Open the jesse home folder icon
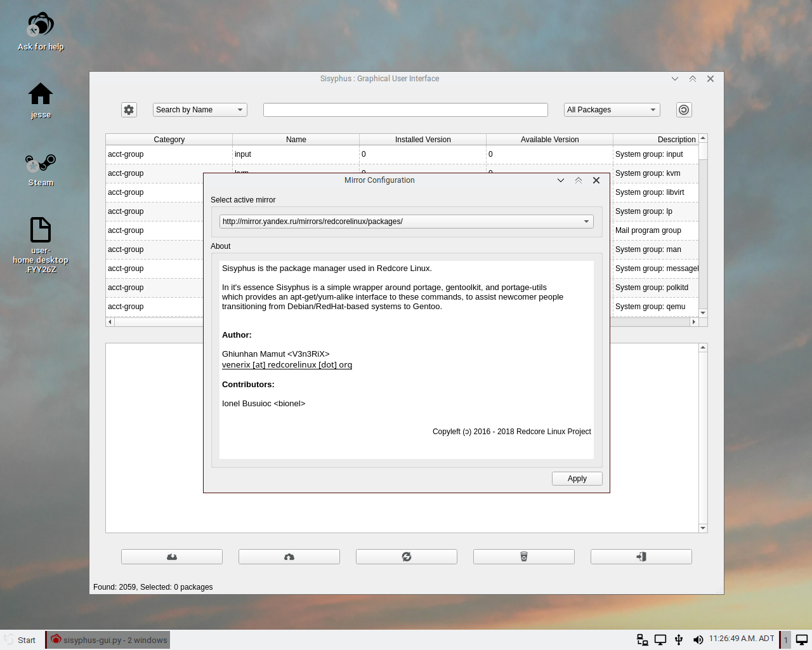This screenshot has height=650, width=812. pos(41,100)
